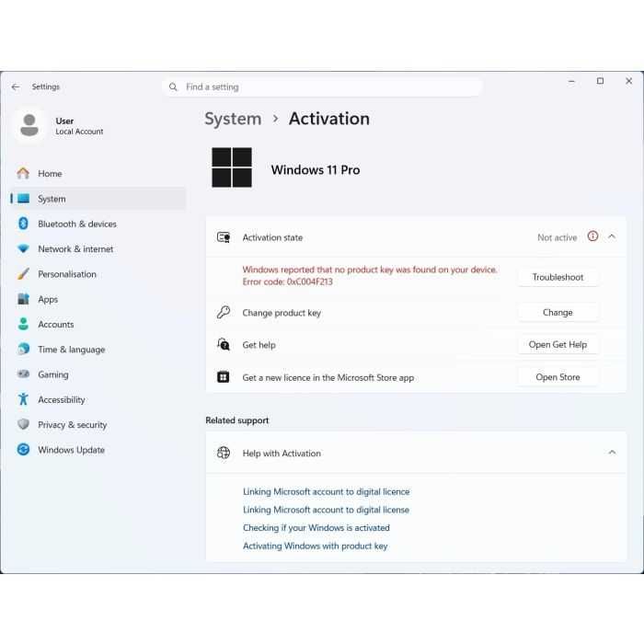This screenshot has width=644, height=644.
Task: Open Network & internet settings
Action: coord(98,249)
